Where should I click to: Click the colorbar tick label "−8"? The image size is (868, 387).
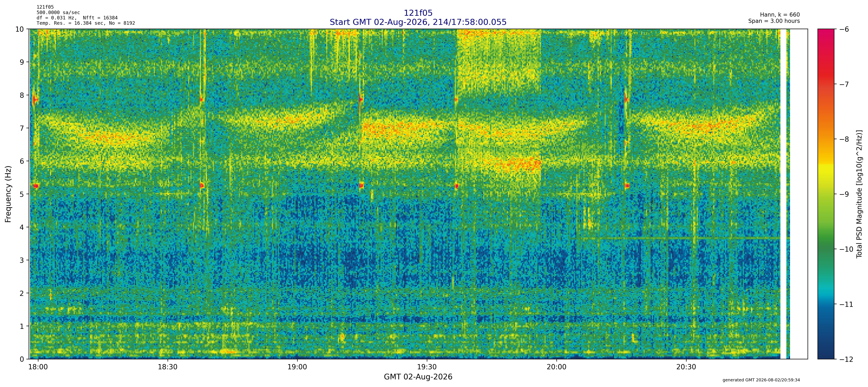pos(844,139)
